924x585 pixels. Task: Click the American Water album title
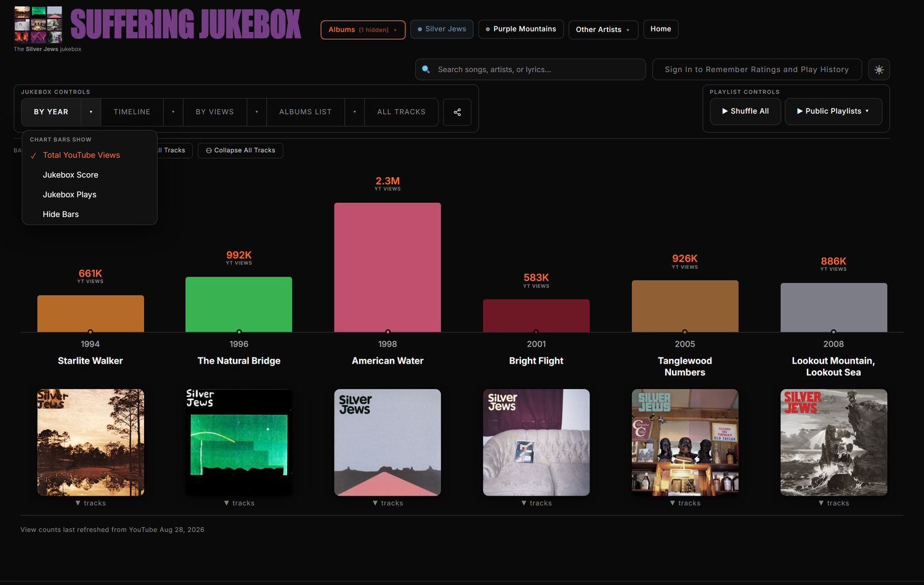point(387,361)
